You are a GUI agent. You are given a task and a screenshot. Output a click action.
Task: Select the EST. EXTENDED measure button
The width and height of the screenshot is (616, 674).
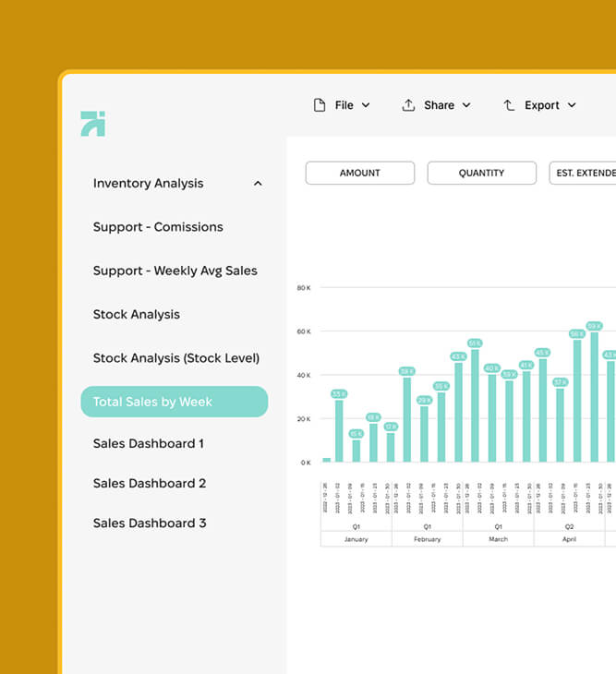(x=584, y=173)
